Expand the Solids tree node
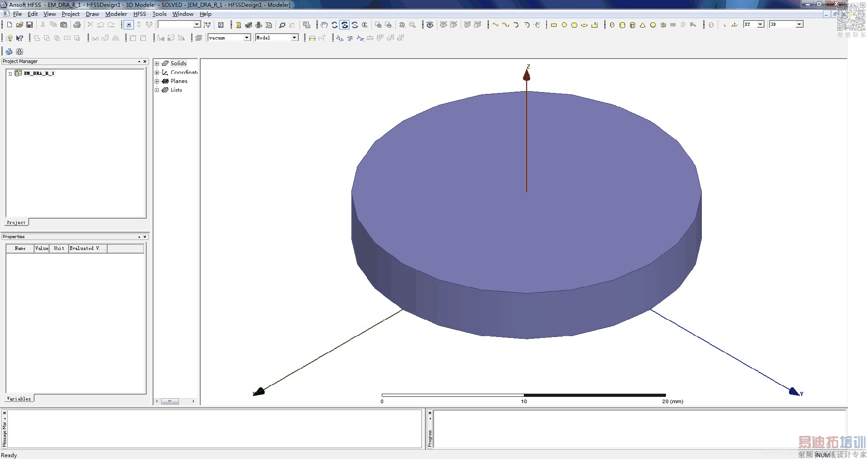Screen dimensions: 868x459 pyautogui.click(x=157, y=63)
